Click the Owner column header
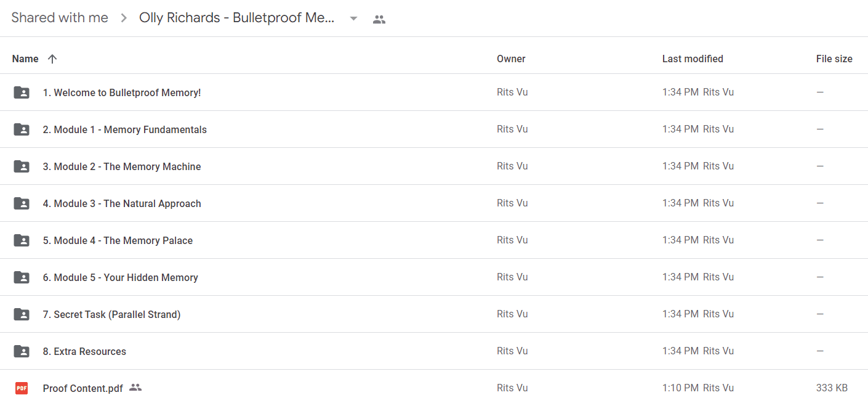The width and height of the screenshot is (868, 395). tap(511, 59)
